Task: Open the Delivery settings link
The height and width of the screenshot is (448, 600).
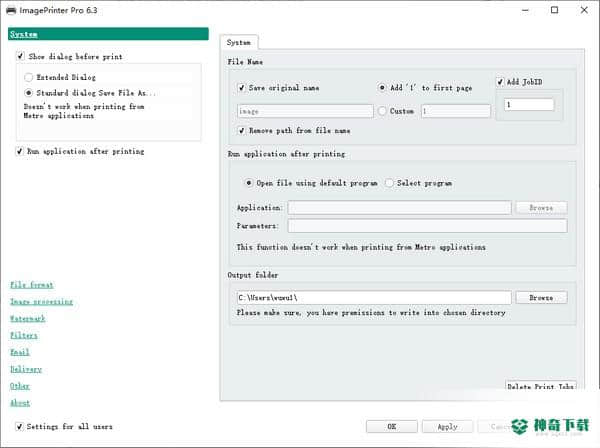Action: (26, 369)
